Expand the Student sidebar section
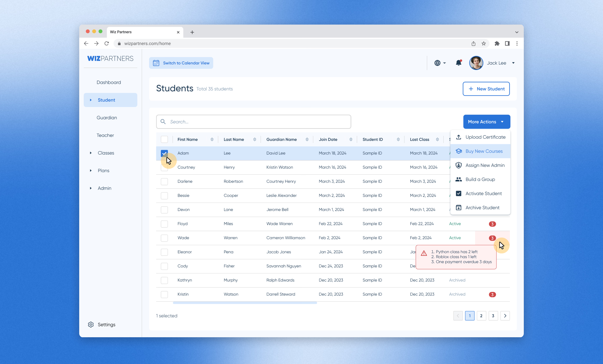 coord(91,100)
